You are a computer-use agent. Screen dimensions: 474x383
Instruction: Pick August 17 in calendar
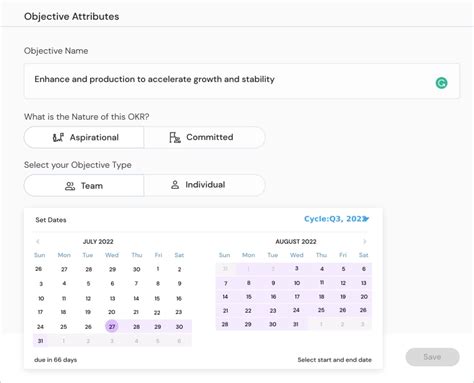(297, 296)
